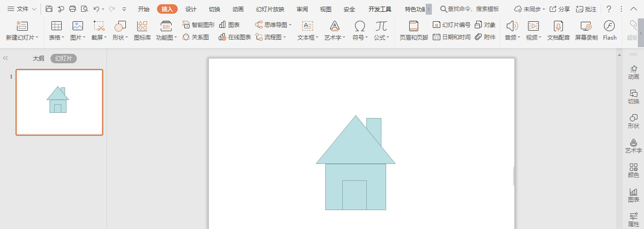Image resolution: width=644 pixels, height=229 pixels.
Task: Open the 表格 table tool
Action: pos(57,31)
